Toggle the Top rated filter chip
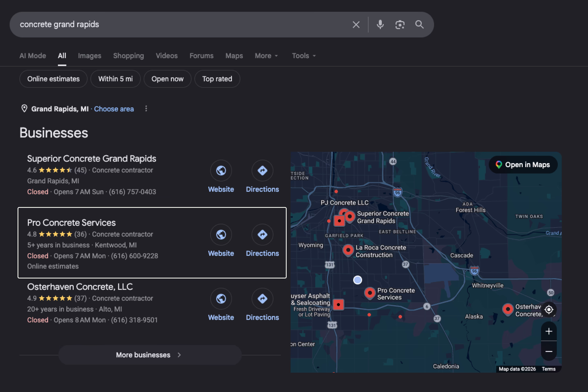The height and width of the screenshot is (392, 588). [x=217, y=79]
